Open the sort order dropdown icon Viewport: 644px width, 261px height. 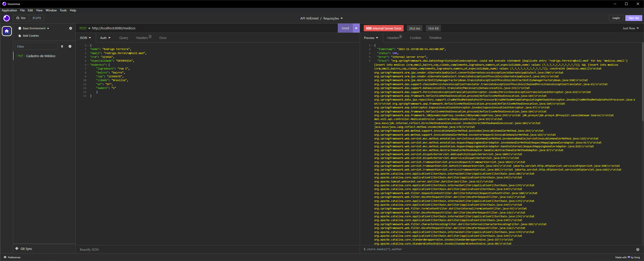pyautogui.click(x=62, y=46)
